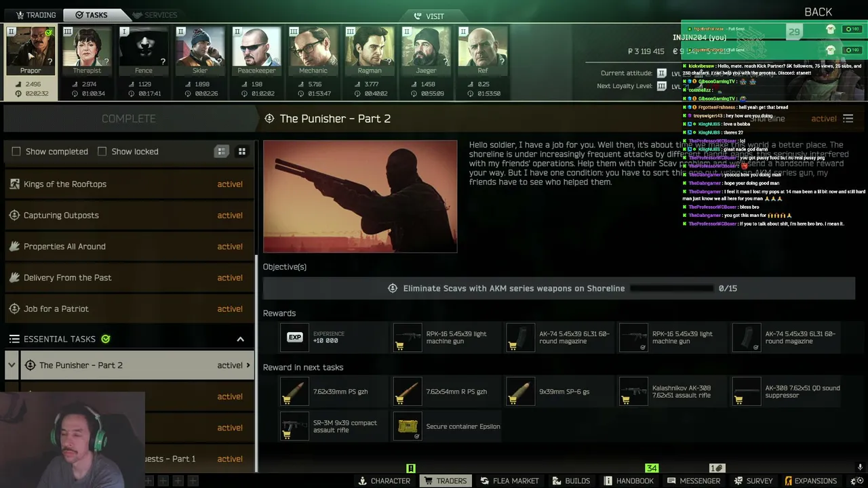Screen dimensions: 868x488
Task: Open the Survey screen
Action: pyautogui.click(x=753, y=481)
